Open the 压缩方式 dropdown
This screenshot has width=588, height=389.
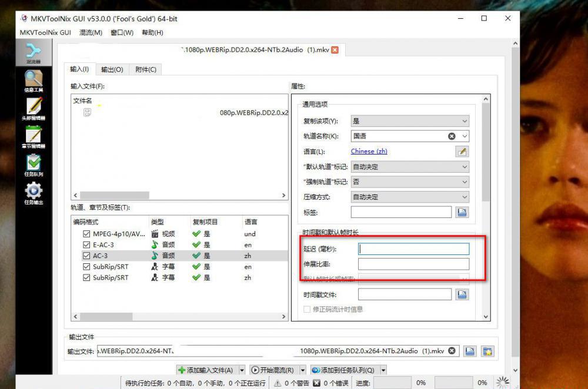tap(410, 197)
